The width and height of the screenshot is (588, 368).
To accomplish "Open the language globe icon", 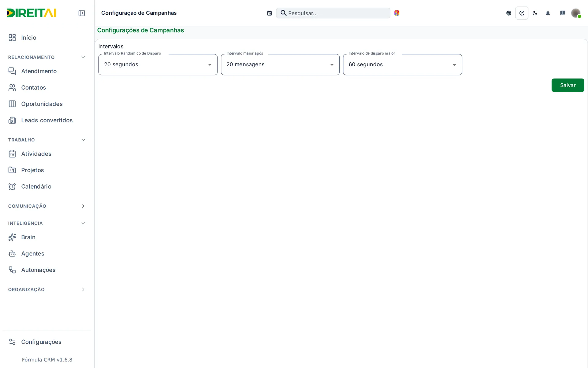I will 509,13.
